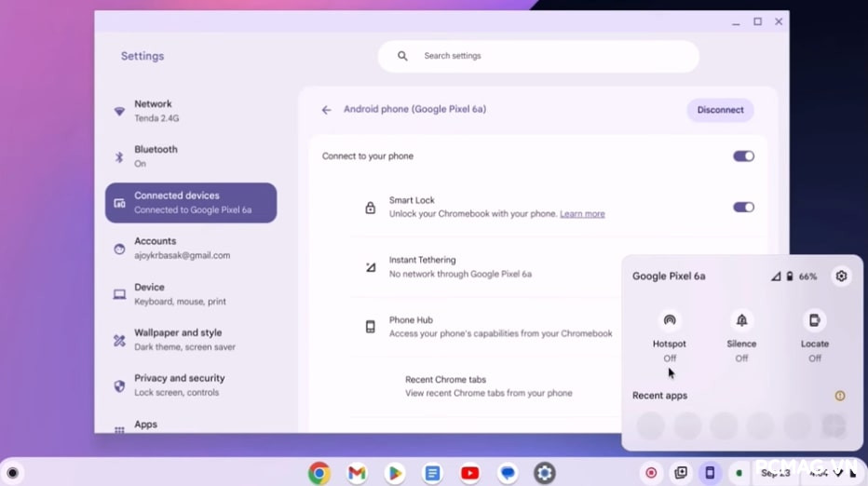Click the Settings heading text
The image size is (868, 486).
click(142, 56)
